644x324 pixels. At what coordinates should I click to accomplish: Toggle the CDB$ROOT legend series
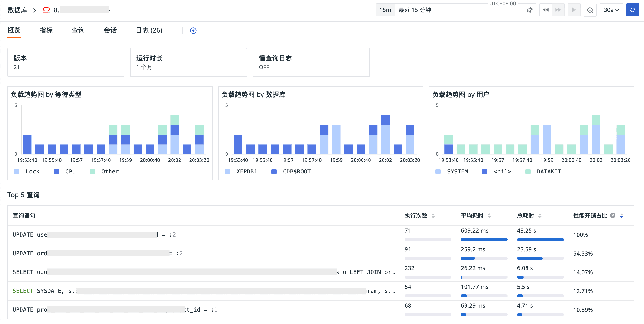296,172
